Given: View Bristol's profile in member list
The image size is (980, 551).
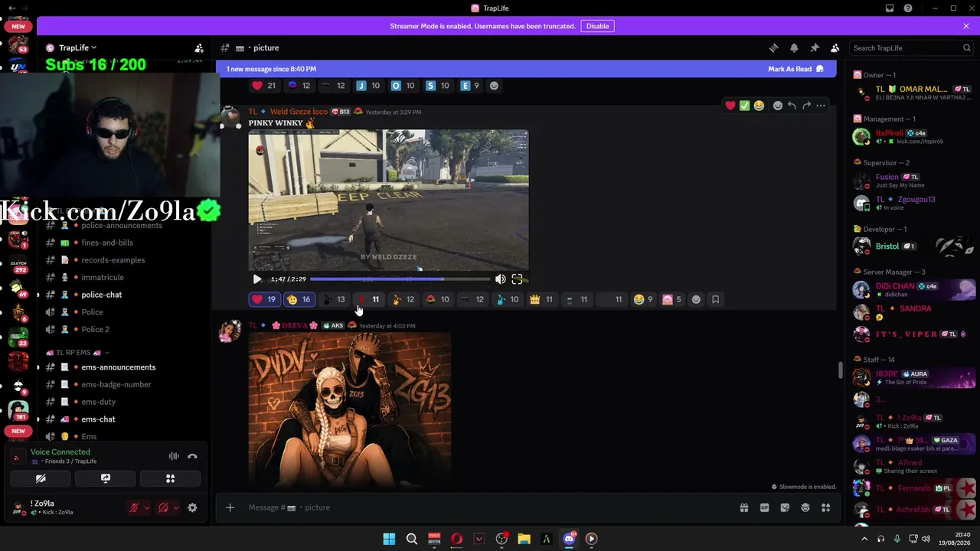Looking at the screenshot, I should 911,246.
